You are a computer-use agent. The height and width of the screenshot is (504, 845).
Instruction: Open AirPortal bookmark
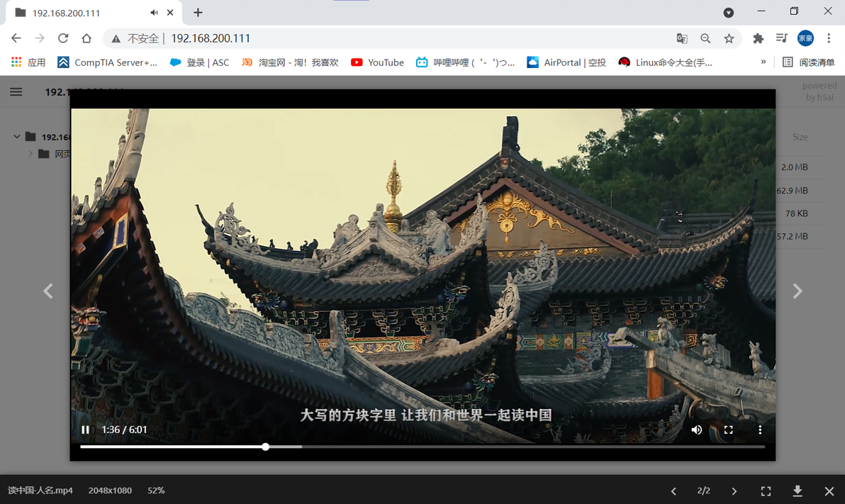(566, 62)
